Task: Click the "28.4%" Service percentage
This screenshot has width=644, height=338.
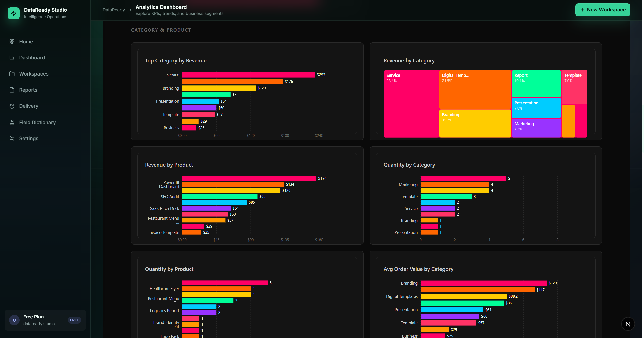Action: click(x=391, y=81)
